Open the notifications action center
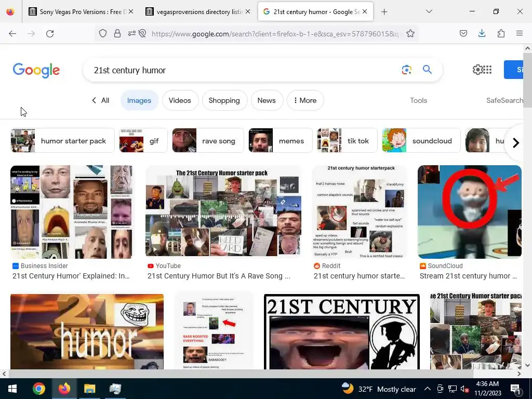 (515, 389)
